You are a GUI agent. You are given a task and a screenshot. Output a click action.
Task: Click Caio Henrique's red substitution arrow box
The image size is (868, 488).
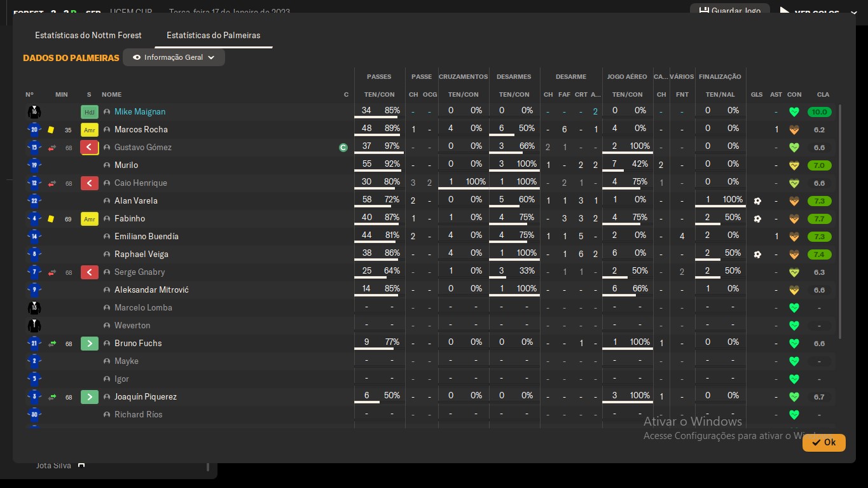(90, 183)
